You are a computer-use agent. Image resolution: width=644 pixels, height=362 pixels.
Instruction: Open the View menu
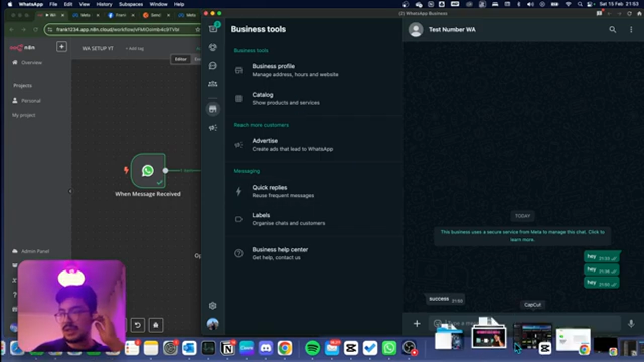point(84,4)
